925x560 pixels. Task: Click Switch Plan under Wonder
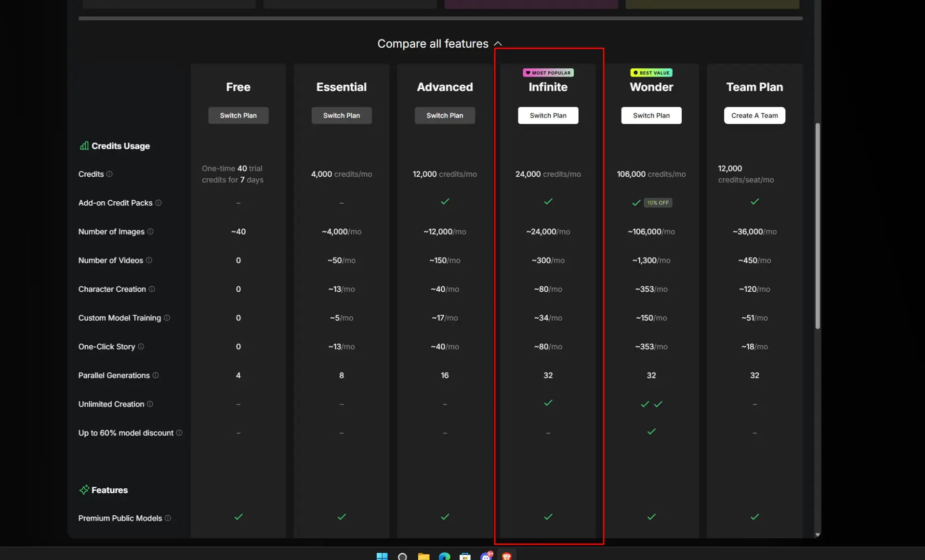tap(651, 116)
